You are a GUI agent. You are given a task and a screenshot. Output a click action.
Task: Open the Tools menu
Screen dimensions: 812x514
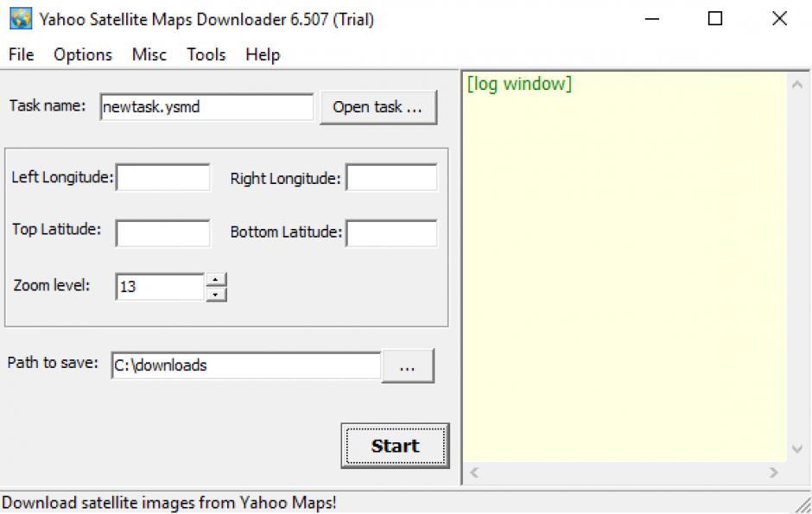click(206, 54)
